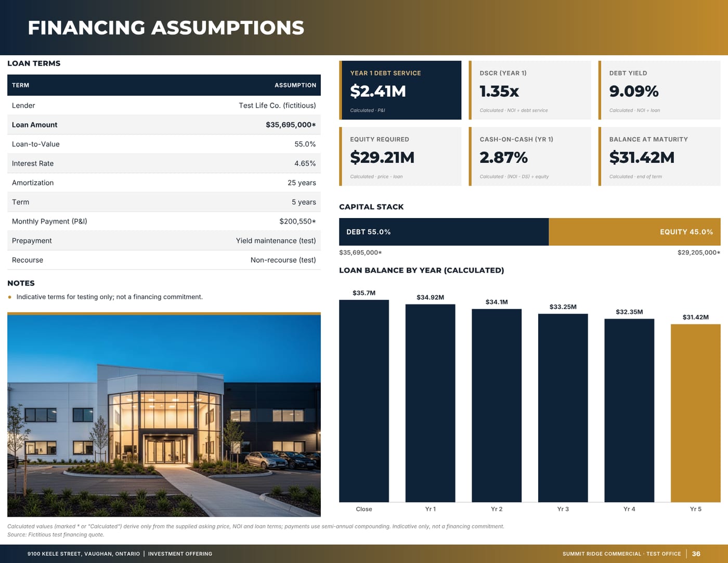Select the Prepayment row label
Screen dimensions: 728x563
32,240
